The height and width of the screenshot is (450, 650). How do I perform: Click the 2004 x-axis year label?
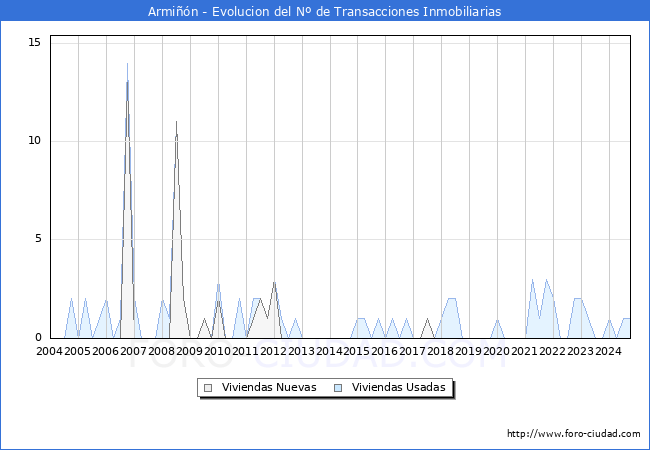49,351
